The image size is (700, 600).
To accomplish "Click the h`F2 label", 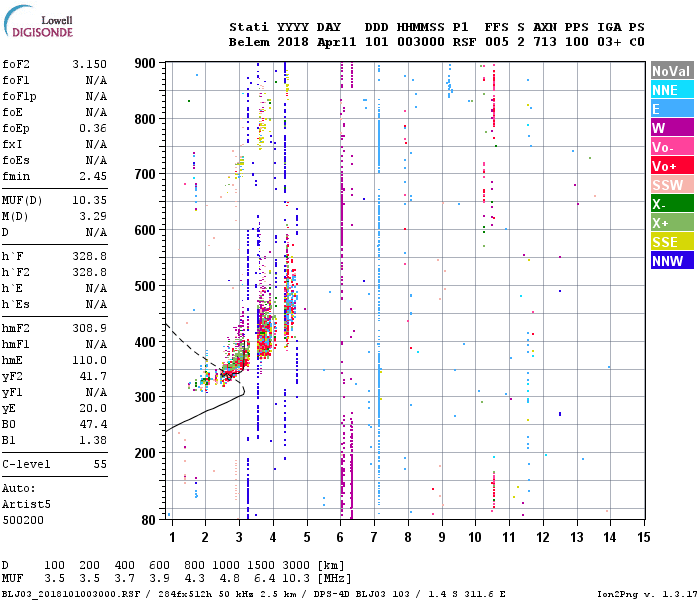I will click(16, 272).
